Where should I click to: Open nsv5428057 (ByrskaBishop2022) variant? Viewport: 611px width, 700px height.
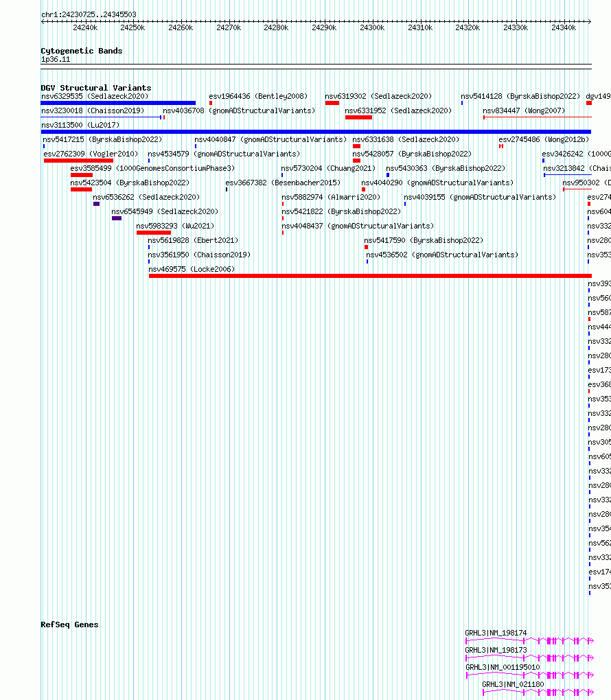(x=412, y=154)
